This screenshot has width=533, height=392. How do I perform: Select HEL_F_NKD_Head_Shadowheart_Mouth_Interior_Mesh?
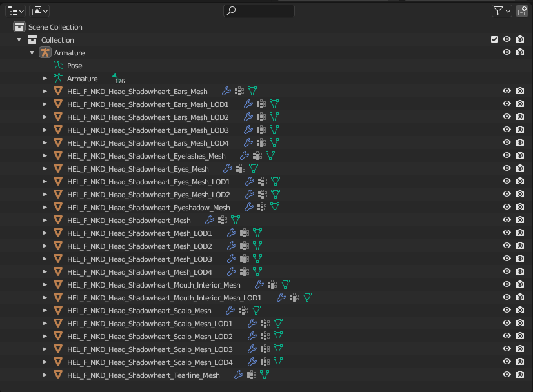(x=154, y=286)
